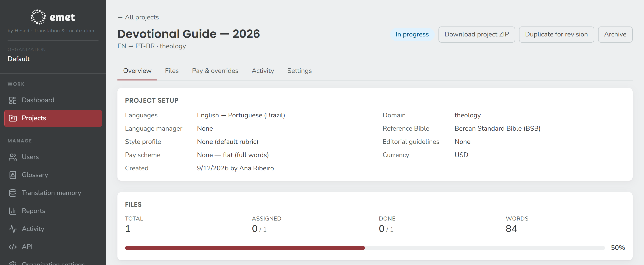Image resolution: width=644 pixels, height=265 pixels.
Task: Click the 9/12/2026 by Ana Ribeiro text
Action: [x=235, y=168]
